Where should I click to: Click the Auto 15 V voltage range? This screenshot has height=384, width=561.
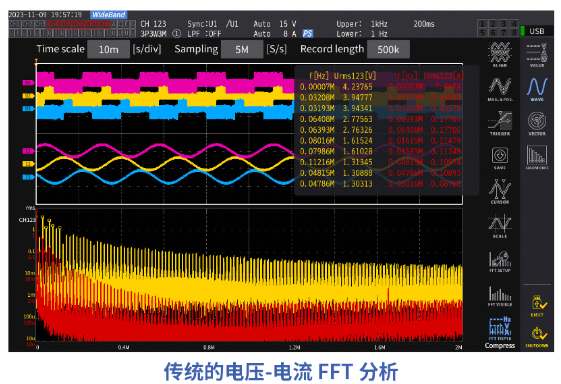(x=275, y=24)
